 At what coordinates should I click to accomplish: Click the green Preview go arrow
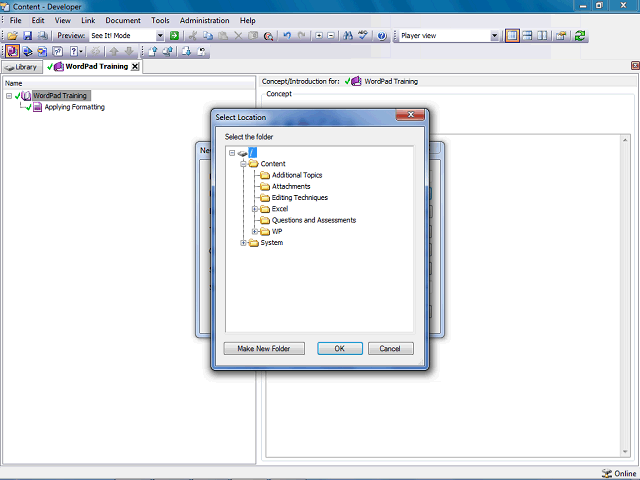pos(174,36)
